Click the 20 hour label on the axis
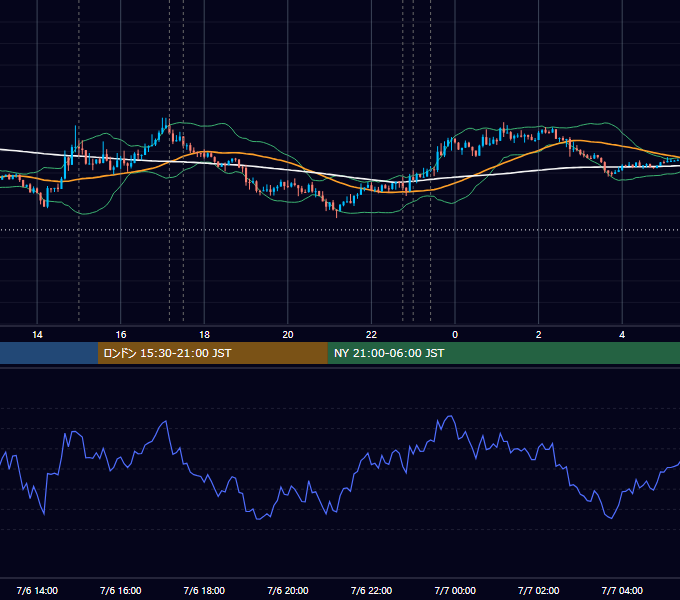Viewport: 680px width, 600px height. pyautogui.click(x=288, y=335)
